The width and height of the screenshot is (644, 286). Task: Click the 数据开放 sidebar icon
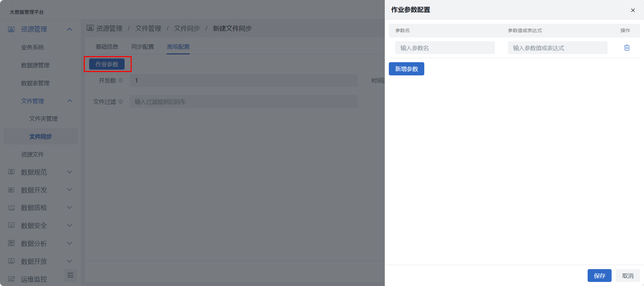[11, 261]
